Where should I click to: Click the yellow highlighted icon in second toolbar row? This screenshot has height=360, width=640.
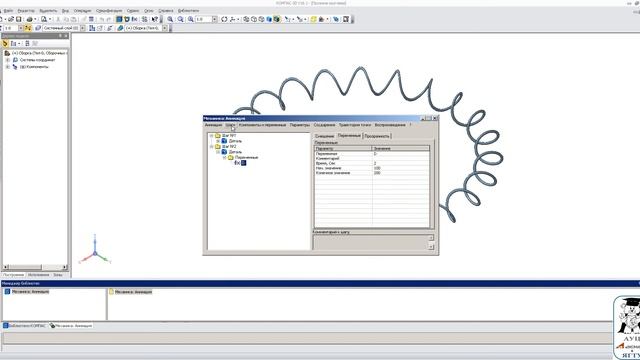(28, 28)
